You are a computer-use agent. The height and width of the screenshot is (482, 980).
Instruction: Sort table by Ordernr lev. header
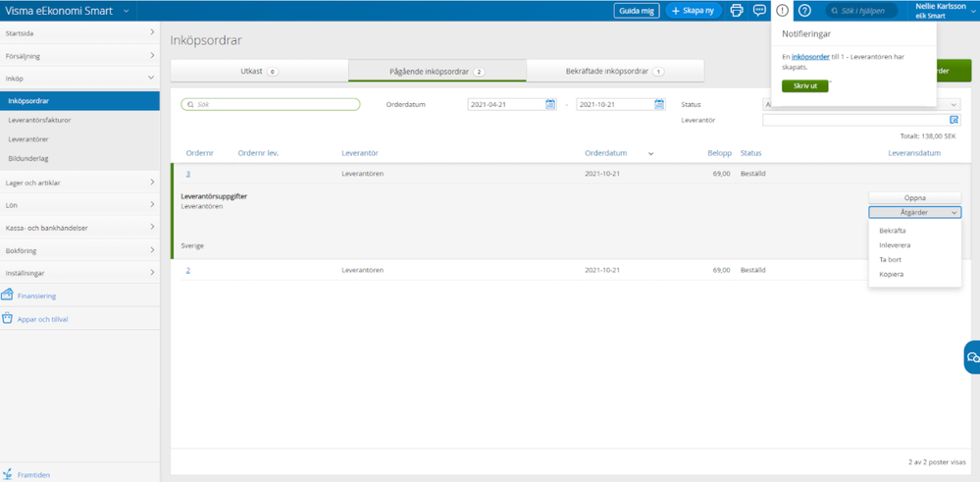tap(258, 153)
